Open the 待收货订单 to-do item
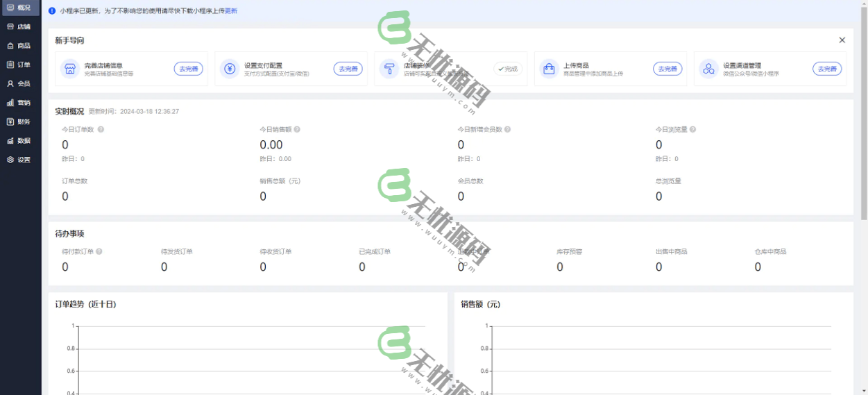 [275, 251]
